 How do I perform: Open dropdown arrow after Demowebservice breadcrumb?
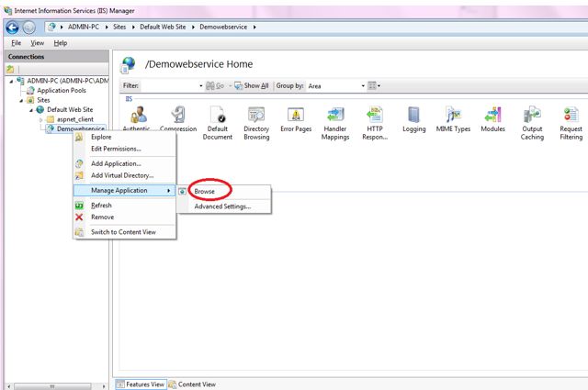[254, 27]
